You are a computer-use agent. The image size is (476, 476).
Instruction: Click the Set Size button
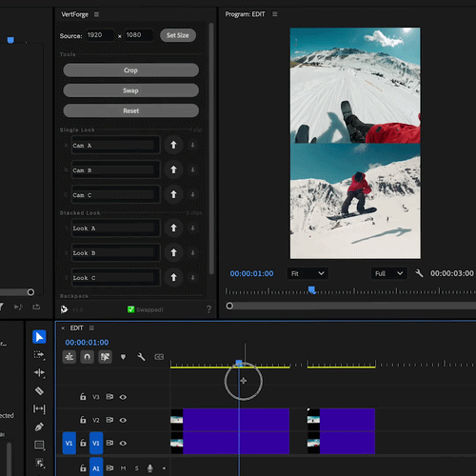[x=178, y=35]
